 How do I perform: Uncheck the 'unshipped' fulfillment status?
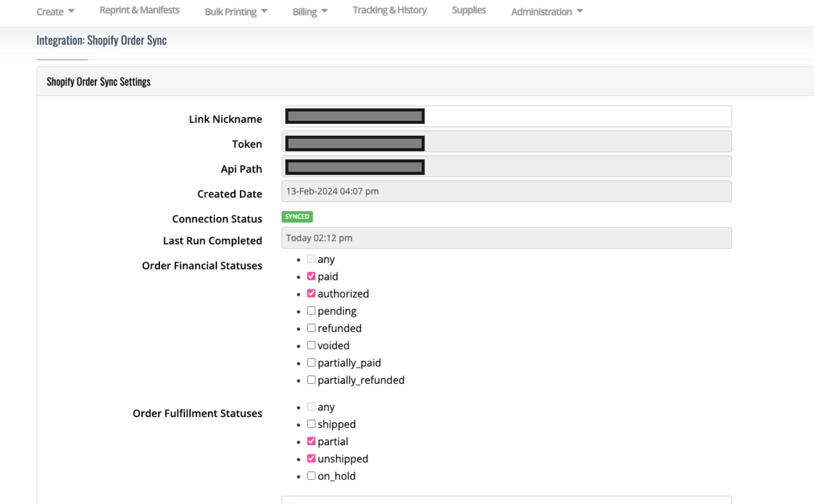click(311, 458)
